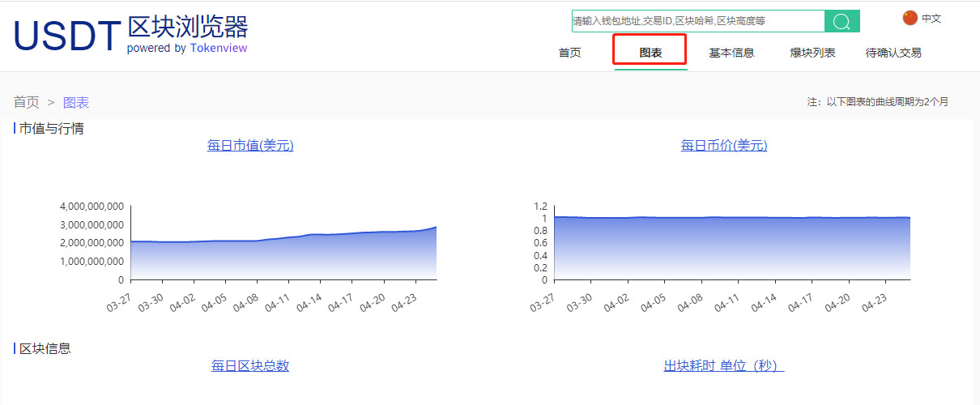Click the Tokenview powered-by text
The height and width of the screenshot is (405, 980).
coord(219,48)
